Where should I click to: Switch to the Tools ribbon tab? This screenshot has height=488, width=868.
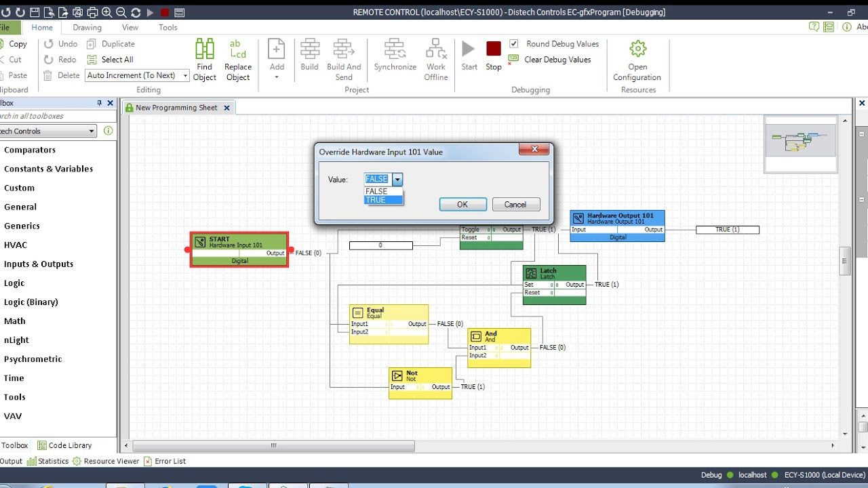click(168, 27)
